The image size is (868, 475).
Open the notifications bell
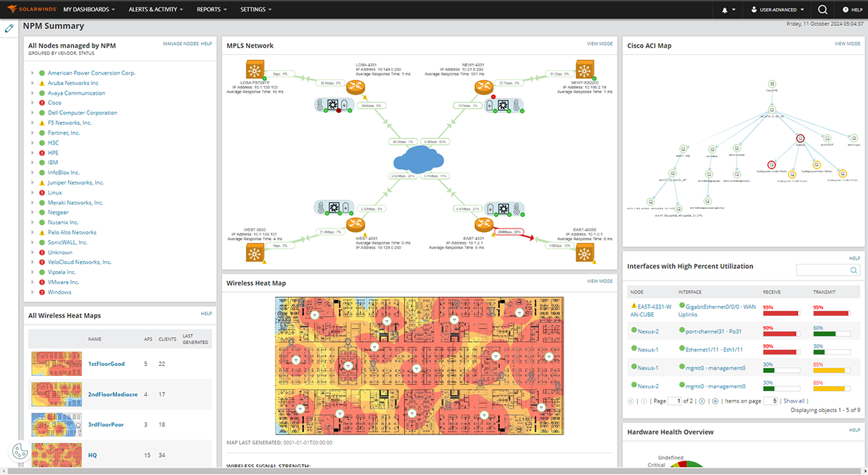pyautogui.click(x=726, y=9)
